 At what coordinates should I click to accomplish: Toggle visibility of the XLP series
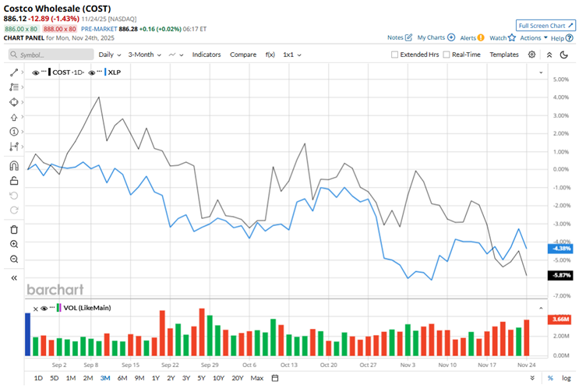pyautogui.click(x=92, y=72)
